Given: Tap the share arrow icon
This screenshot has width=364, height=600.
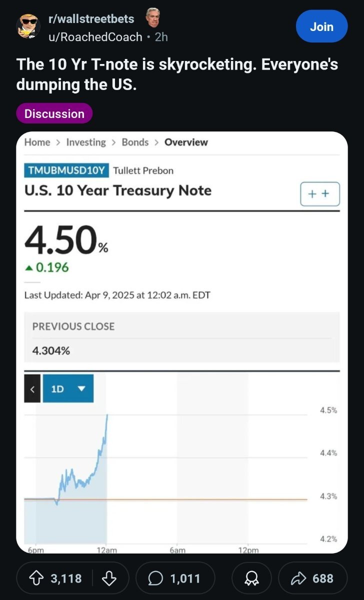Looking at the screenshot, I should tap(299, 578).
